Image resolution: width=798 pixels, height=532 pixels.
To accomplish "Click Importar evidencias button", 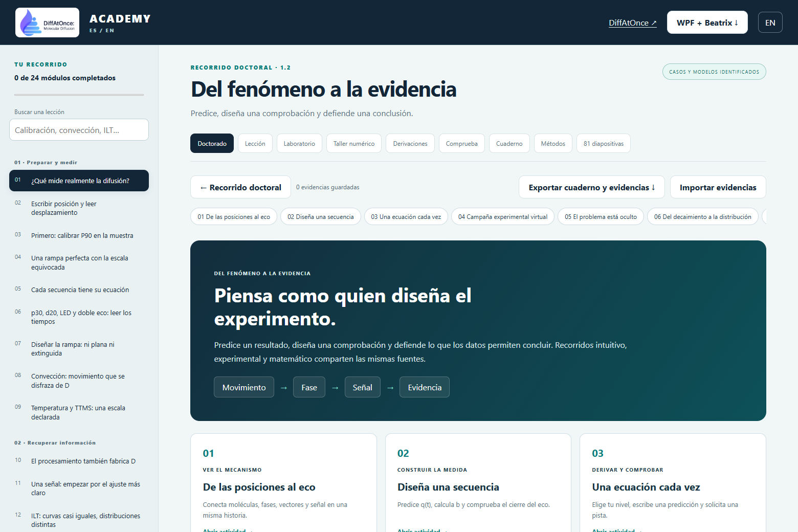I will (718, 187).
